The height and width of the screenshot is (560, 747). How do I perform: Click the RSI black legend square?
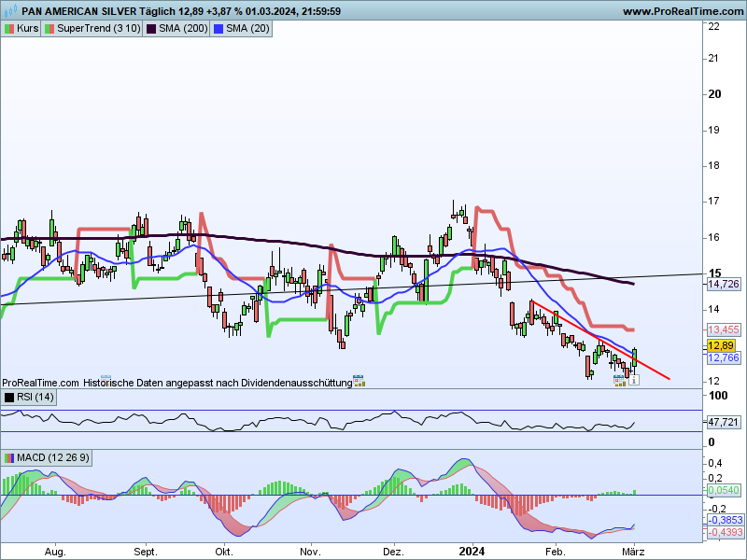click(9, 398)
